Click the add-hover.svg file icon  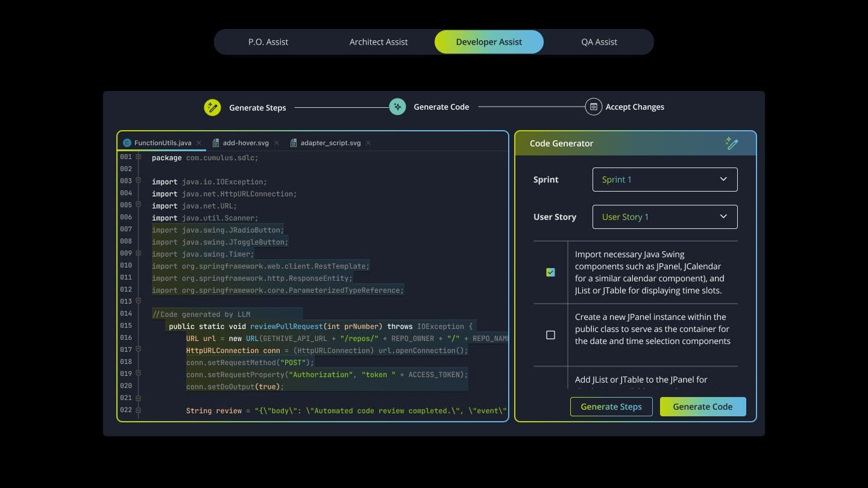(x=216, y=143)
